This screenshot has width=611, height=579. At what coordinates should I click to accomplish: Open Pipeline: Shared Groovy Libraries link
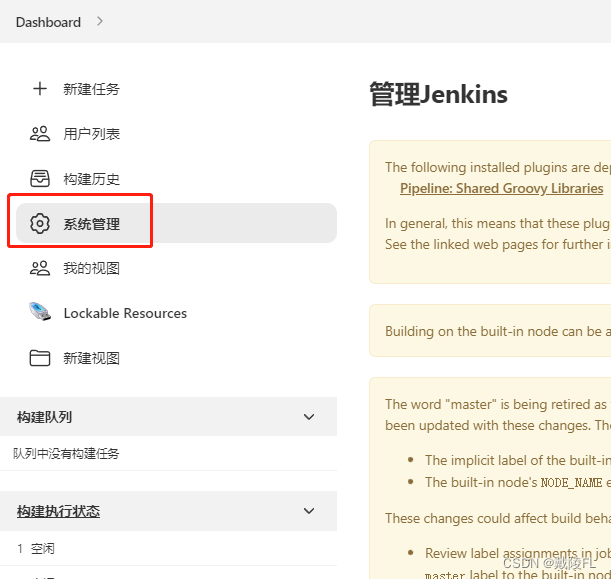tap(502, 189)
